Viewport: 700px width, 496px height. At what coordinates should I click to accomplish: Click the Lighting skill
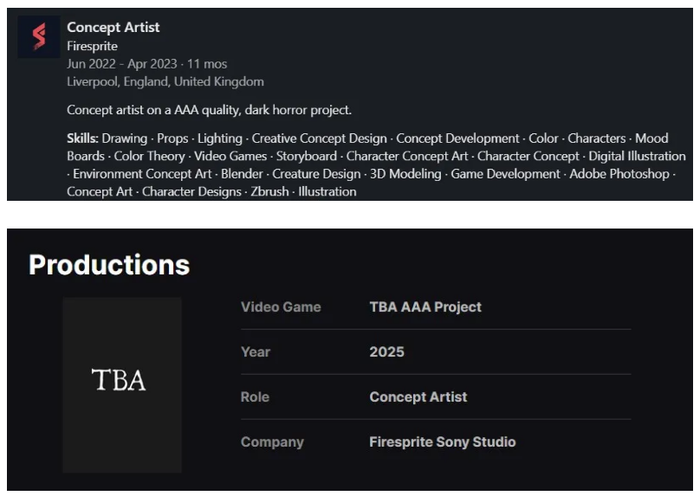220,138
